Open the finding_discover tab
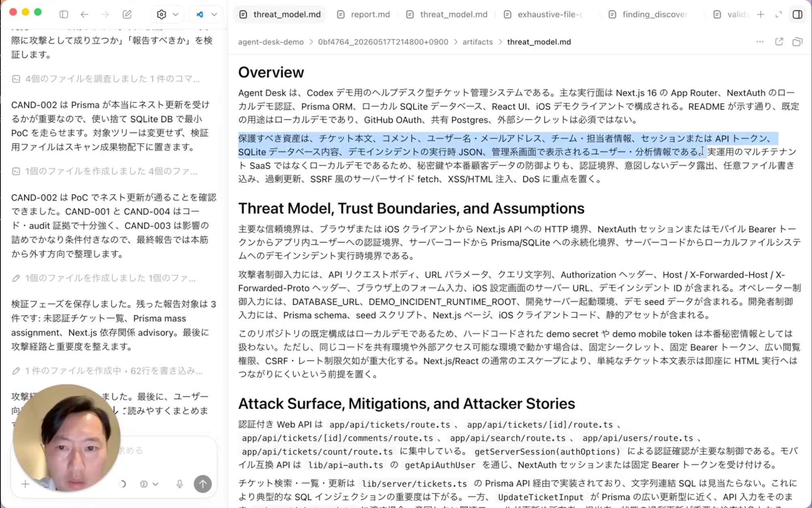This screenshot has height=508, width=812. click(648, 14)
